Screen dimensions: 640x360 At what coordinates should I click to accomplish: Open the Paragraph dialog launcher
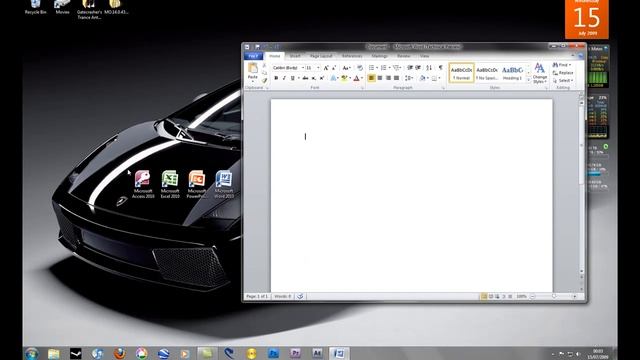click(443, 88)
